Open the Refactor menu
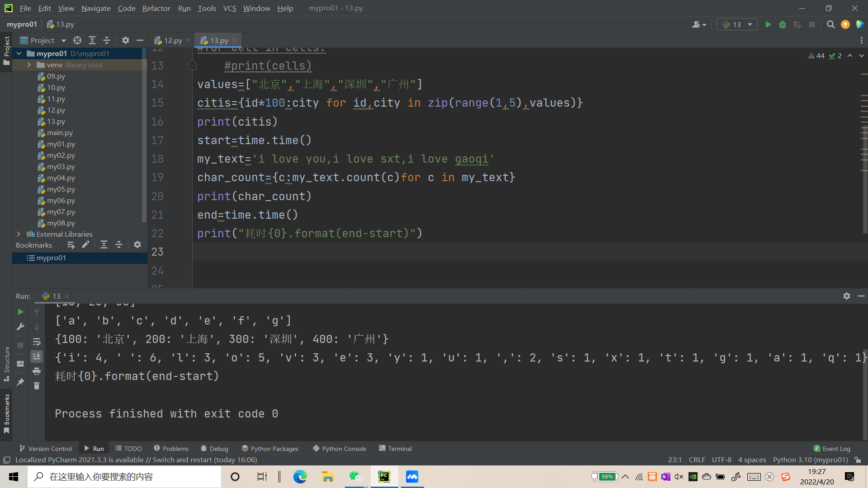 click(x=156, y=8)
